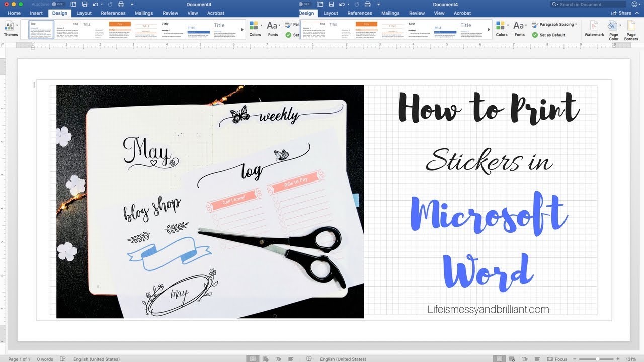This screenshot has height=362, width=644.
Task: Expand style gallery arrow in left window
Action: click(243, 30)
